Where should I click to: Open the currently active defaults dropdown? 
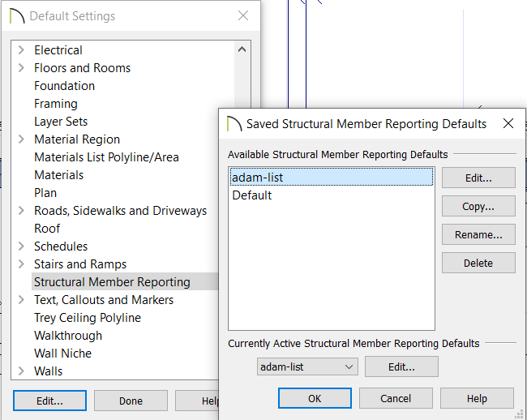pos(307,366)
